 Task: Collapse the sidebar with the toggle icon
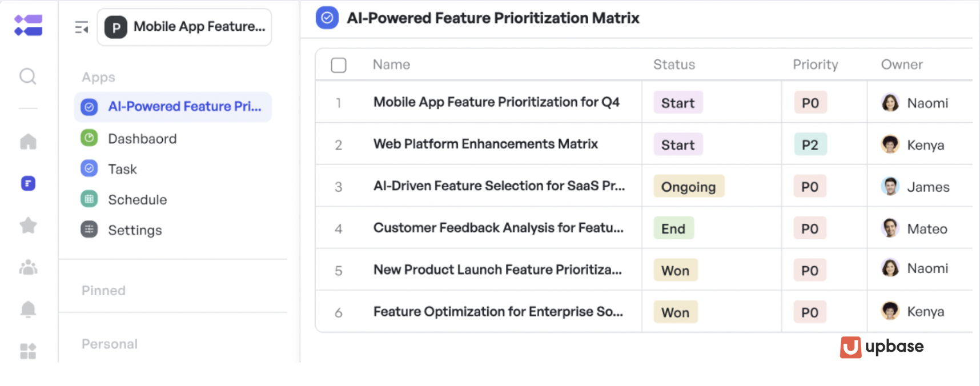point(82,27)
